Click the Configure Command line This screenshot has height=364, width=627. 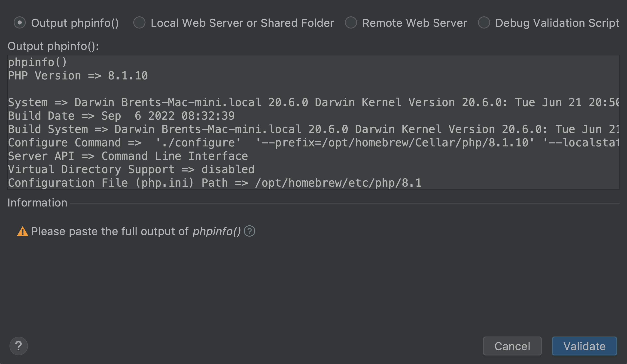pyautogui.click(x=313, y=143)
